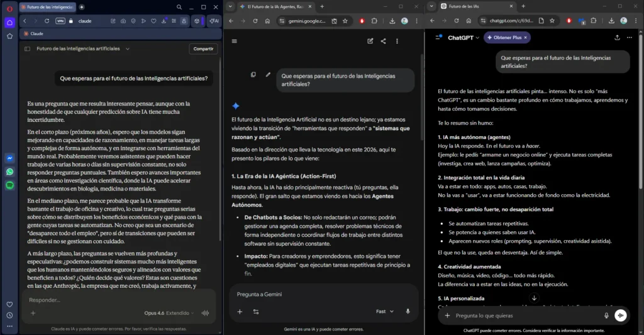Open Opera profile account icon
The height and width of the screenshot is (335, 644).
point(184,21)
